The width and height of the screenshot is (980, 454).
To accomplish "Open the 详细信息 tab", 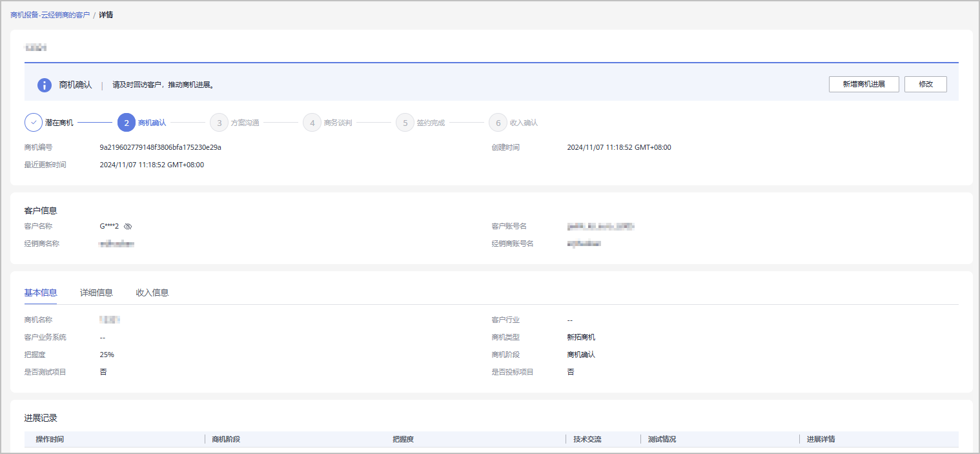I will [x=96, y=293].
